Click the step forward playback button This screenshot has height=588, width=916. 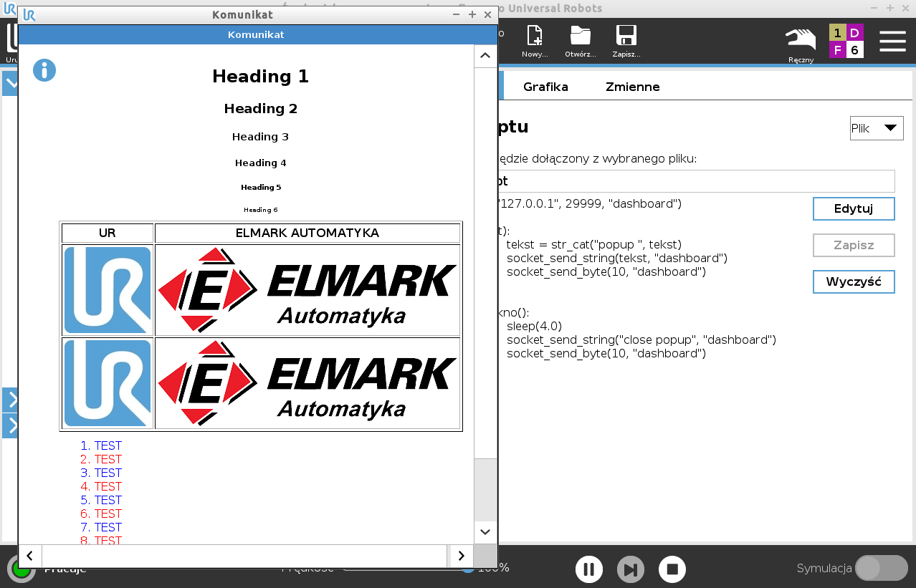coord(630,569)
